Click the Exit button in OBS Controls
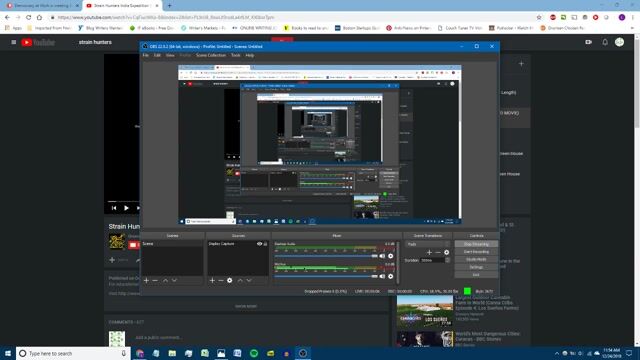This screenshot has height=360, width=640. tap(476, 275)
